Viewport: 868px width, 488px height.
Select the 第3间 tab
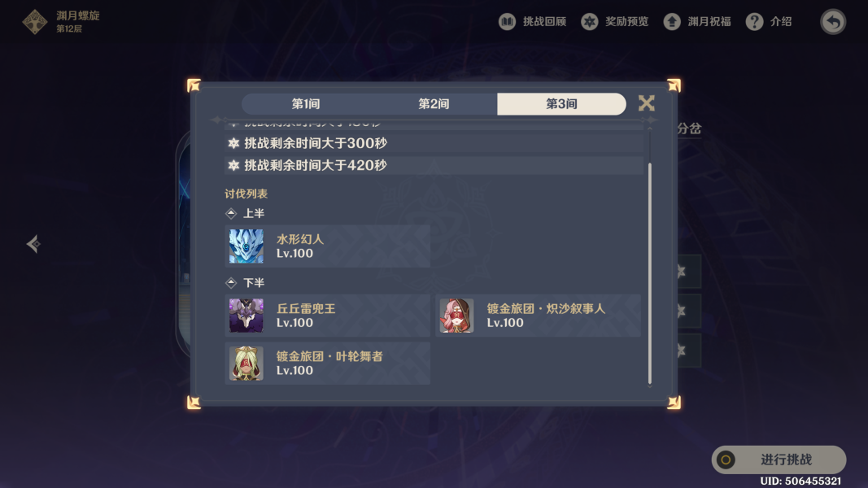(x=561, y=104)
